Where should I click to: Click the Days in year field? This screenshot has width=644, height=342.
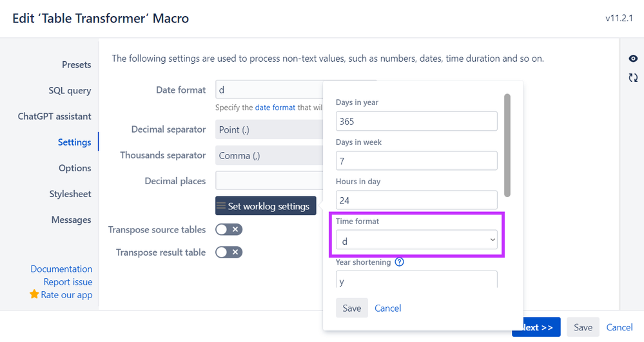click(x=416, y=121)
